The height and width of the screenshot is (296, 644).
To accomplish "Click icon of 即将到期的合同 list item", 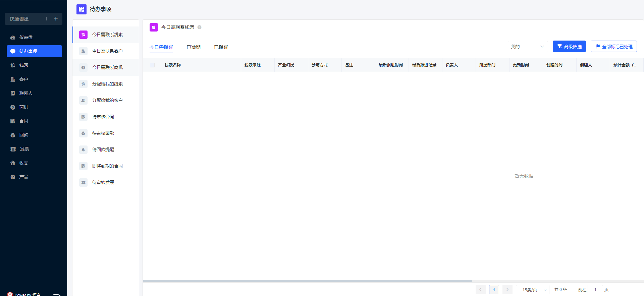I will pyautogui.click(x=83, y=166).
